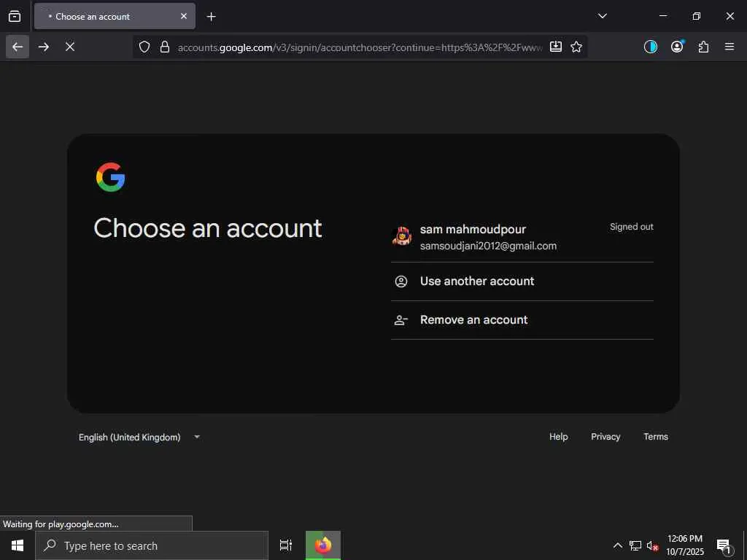The width and height of the screenshot is (747, 560).
Task: Click the taskbar search box
Action: 152,545
